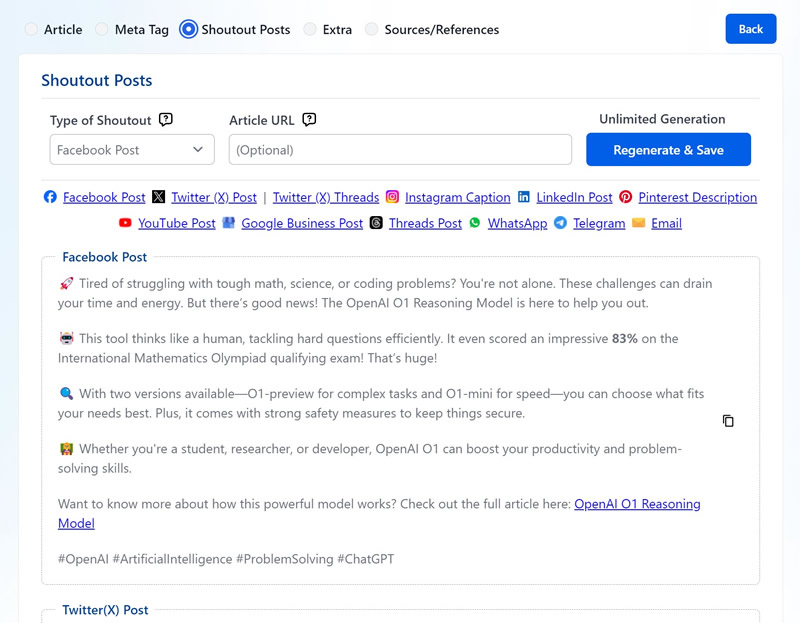800x623 pixels.
Task: Jump to Twitter (X) Threads link
Action: pyautogui.click(x=326, y=197)
